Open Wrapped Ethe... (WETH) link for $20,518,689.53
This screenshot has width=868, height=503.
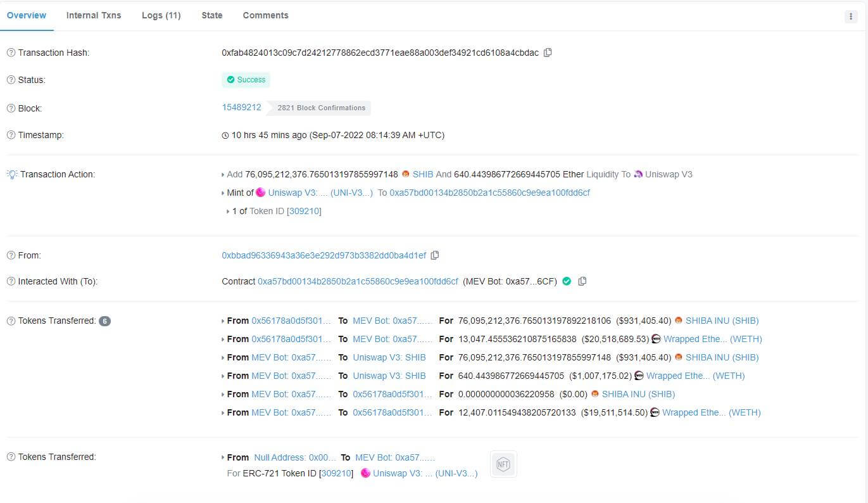(x=712, y=339)
